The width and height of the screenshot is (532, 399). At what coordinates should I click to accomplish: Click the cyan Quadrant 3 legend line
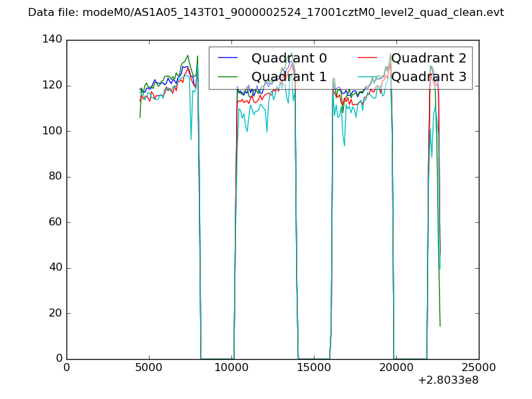(x=368, y=77)
